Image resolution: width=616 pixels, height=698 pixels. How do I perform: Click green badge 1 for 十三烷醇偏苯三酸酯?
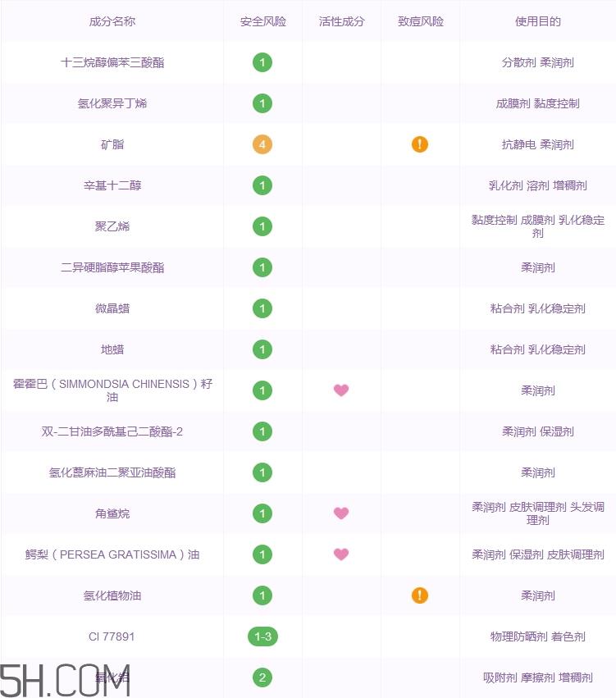click(x=262, y=62)
